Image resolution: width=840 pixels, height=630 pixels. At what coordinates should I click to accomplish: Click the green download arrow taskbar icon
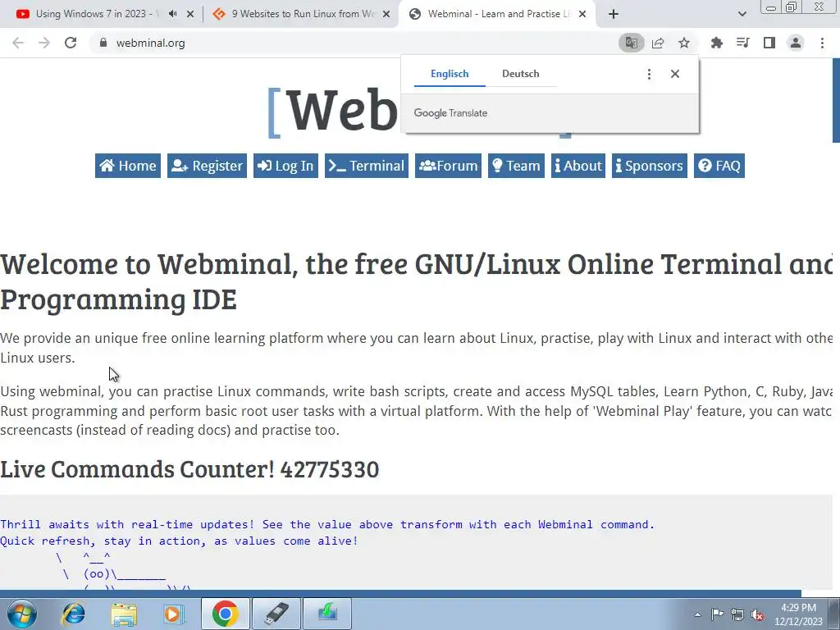coord(327,614)
